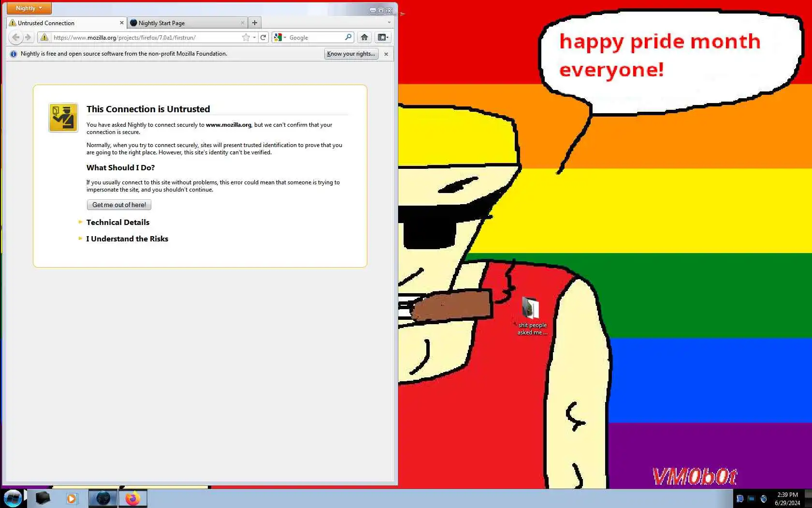Viewport: 812px width, 508px height.
Task: Open the list all tabs dropdown
Action: pyautogui.click(x=389, y=22)
